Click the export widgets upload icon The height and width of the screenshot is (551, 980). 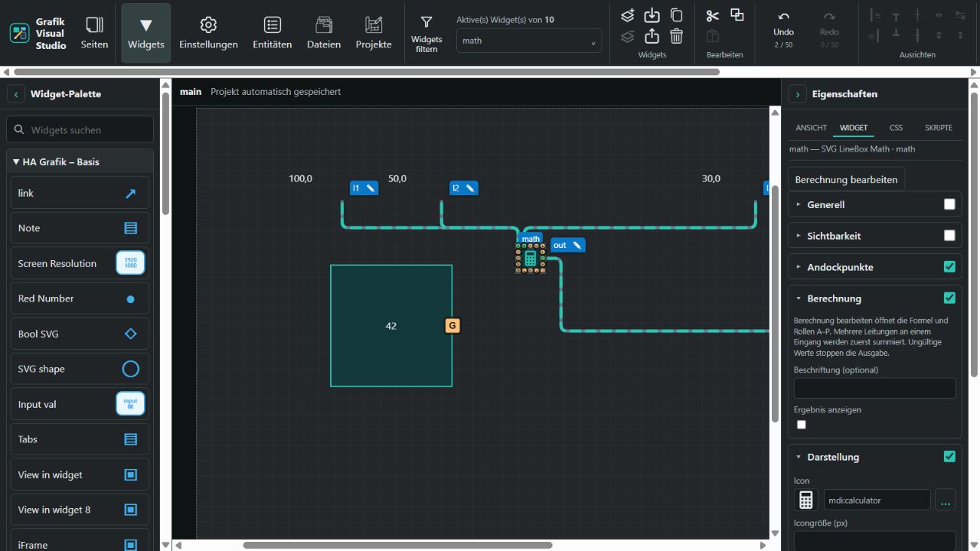652,36
